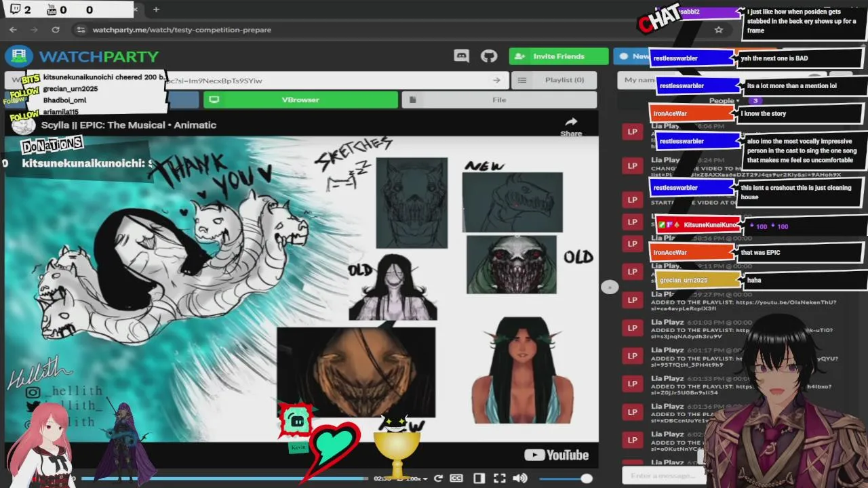Submit the video URL with arrow icon
This screenshot has height=488, width=868.
pyautogui.click(x=496, y=80)
